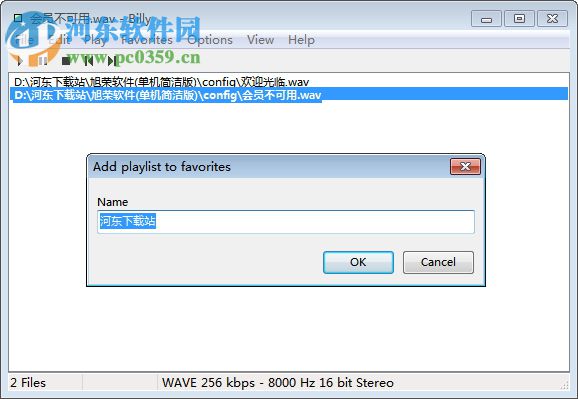This screenshot has width=578, height=399.
Task: Minimize the Billy window
Action: (486, 19)
